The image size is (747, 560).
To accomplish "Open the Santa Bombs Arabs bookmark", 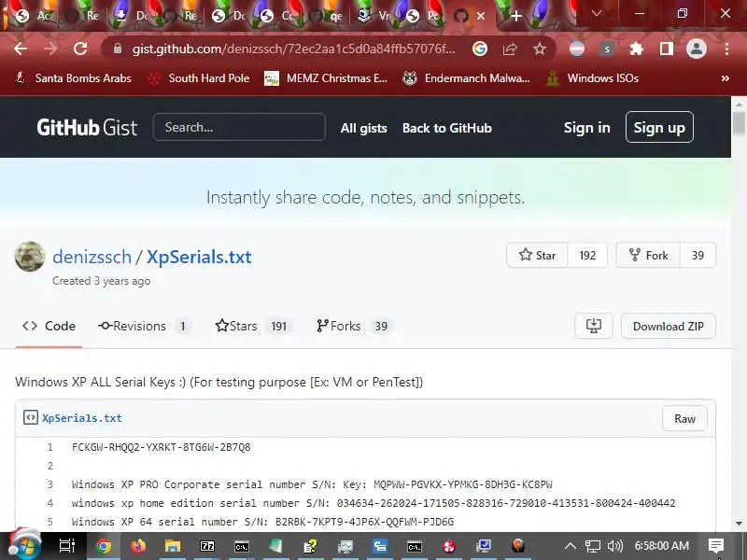I will pos(74,78).
